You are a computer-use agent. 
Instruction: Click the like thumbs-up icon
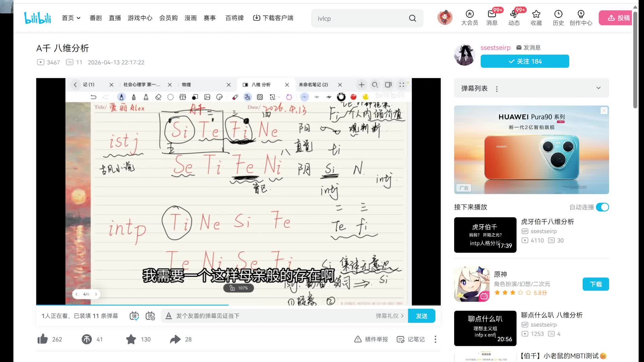tap(43, 339)
